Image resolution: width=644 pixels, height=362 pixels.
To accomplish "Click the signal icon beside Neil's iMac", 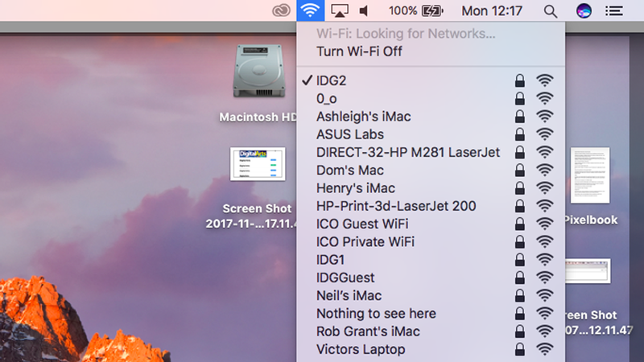I will click(x=545, y=295).
